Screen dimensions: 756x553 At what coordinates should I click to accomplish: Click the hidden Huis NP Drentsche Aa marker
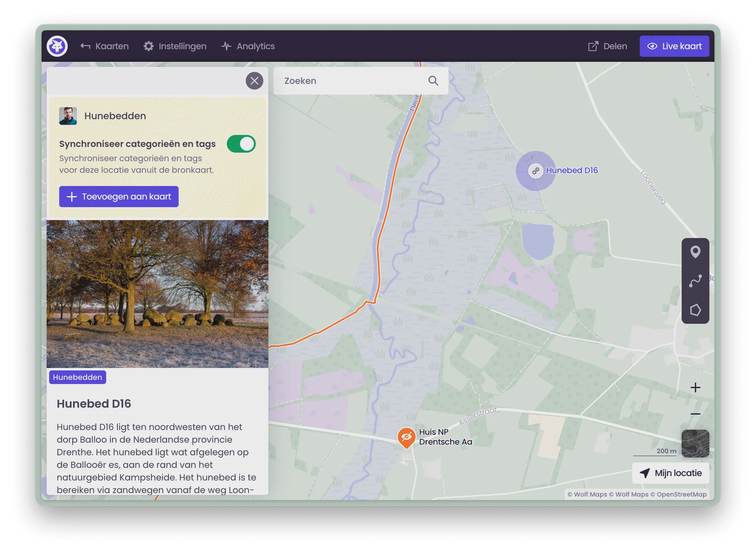click(406, 437)
